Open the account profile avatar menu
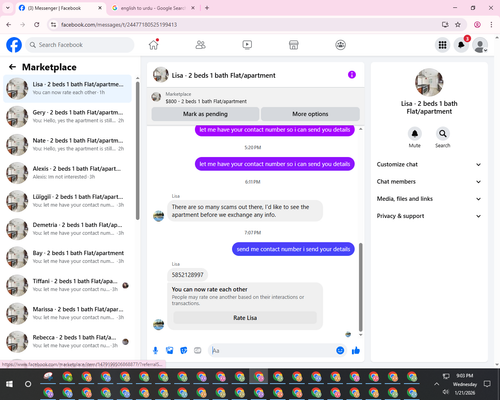Viewport: 500px width, 400px height. (480, 45)
